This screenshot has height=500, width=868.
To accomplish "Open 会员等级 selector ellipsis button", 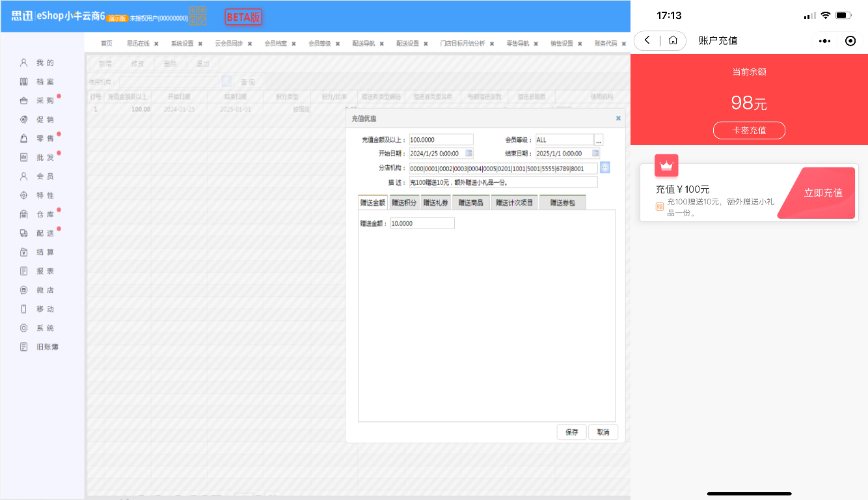I will tap(599, 140).
